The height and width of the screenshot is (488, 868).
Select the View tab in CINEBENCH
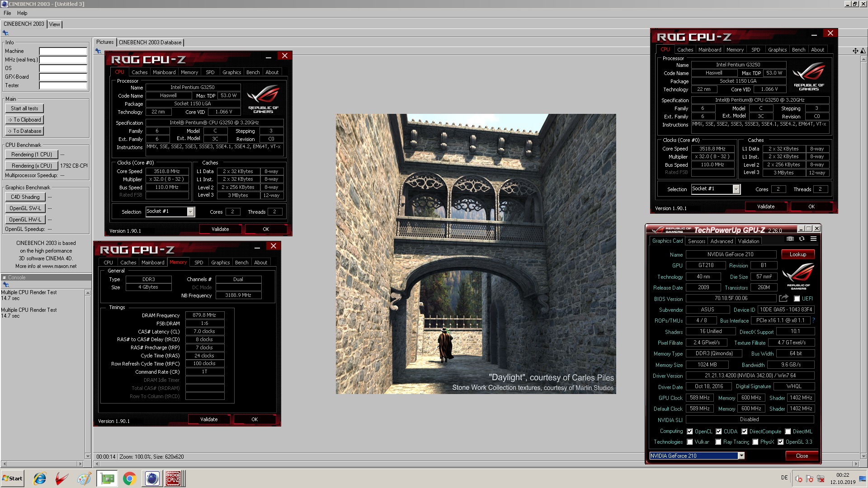click(55, 24)
